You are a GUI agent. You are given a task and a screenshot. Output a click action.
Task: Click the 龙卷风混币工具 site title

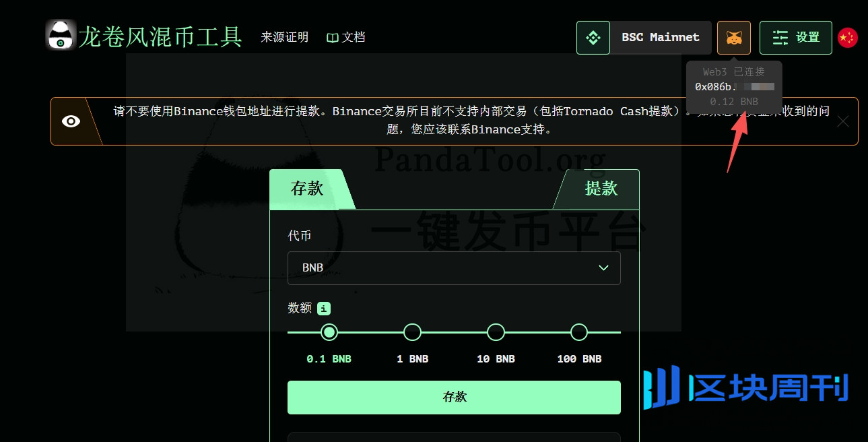[x=160, y=36]
